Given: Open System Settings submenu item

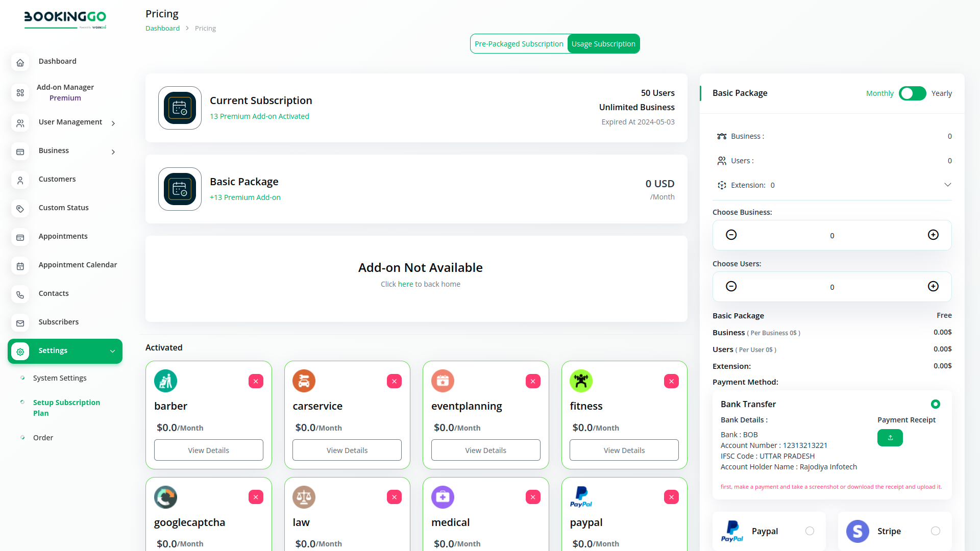Looking at the screenshot, I should [x=60, y=378].
